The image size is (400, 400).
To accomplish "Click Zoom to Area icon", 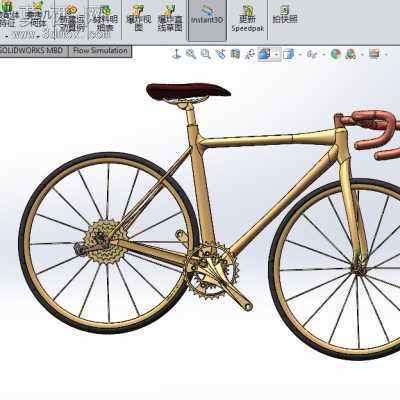I will [x=205, y=54].
